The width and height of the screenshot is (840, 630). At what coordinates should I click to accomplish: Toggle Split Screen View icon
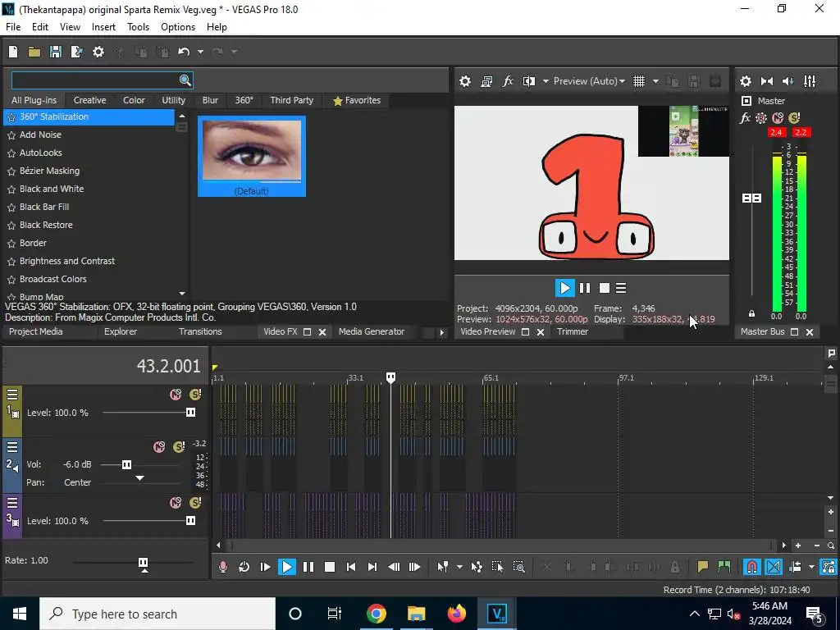pos(529,81)
